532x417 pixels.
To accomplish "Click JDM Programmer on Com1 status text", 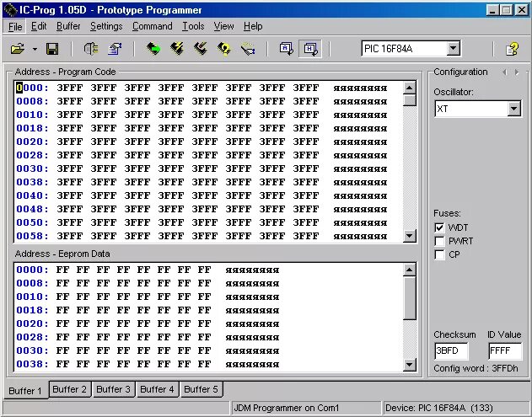I will tap(287, 408).
